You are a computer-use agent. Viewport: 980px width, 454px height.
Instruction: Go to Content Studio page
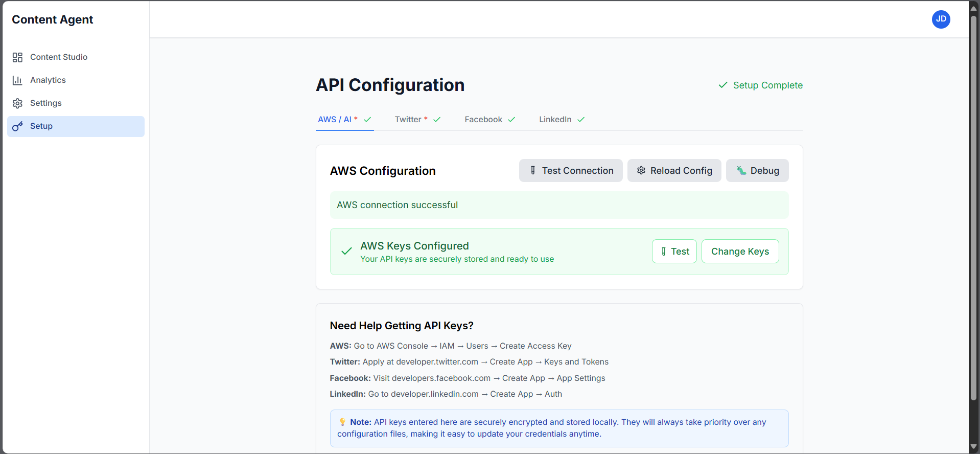click(x=59, y=57)
